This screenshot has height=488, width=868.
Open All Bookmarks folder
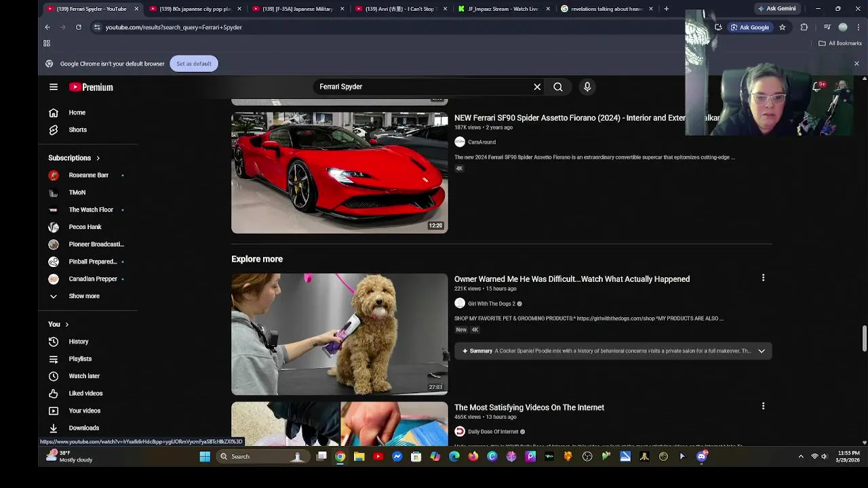pos(840,43)
